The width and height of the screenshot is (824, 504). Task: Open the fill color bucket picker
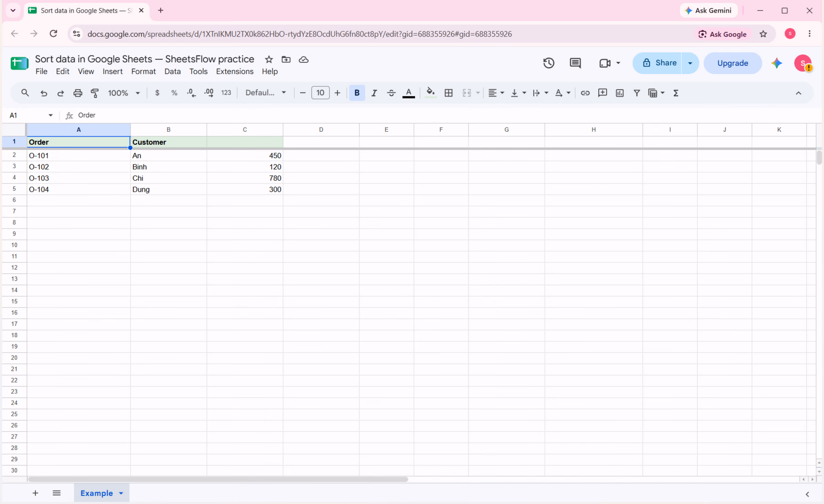430,93
